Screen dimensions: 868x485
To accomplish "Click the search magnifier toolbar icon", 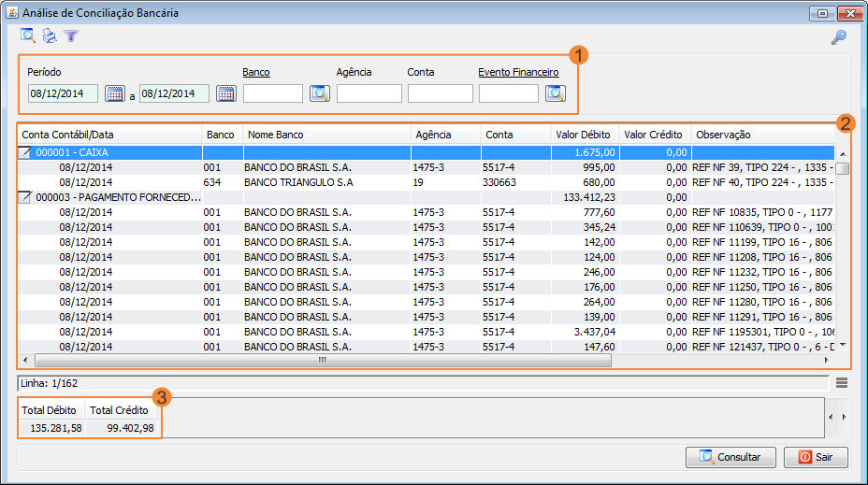I will point(28,36).
